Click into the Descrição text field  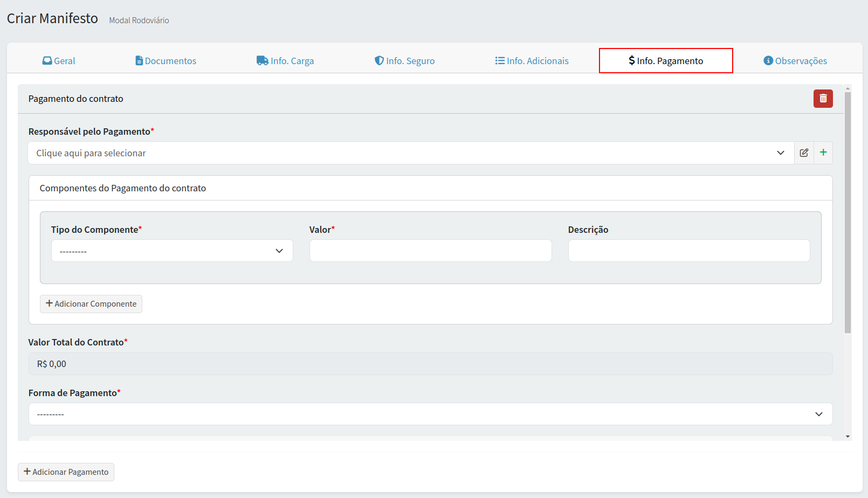pos(688,251)
